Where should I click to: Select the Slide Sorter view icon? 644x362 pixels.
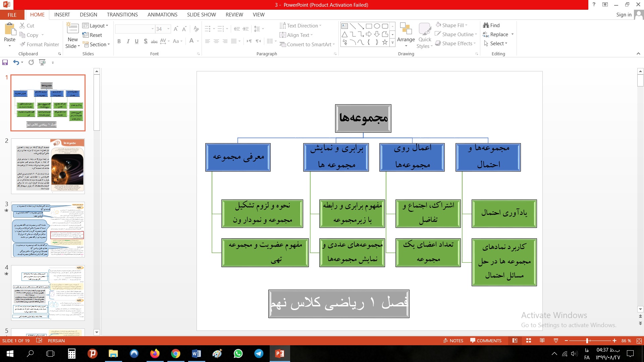529,341
